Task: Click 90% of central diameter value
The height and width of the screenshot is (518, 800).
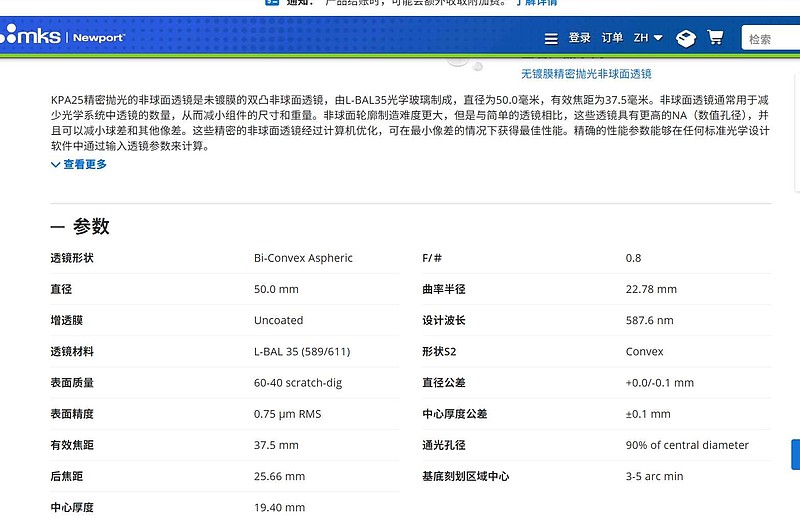Action: [x=687, y=445]
